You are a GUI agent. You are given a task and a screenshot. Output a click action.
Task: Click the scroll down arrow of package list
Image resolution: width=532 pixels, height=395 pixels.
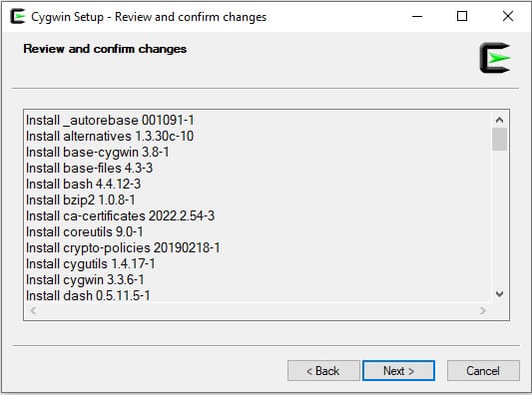tap(499, 293)
